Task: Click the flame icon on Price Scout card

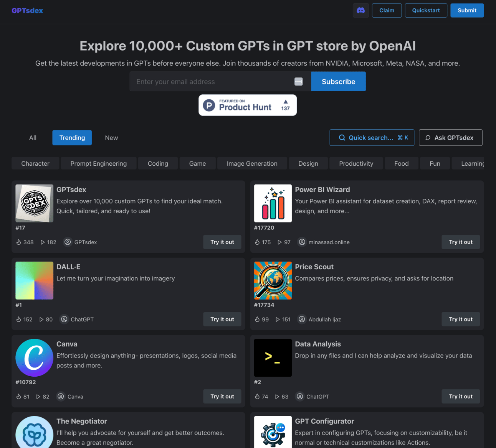Action: coord(257,319)
